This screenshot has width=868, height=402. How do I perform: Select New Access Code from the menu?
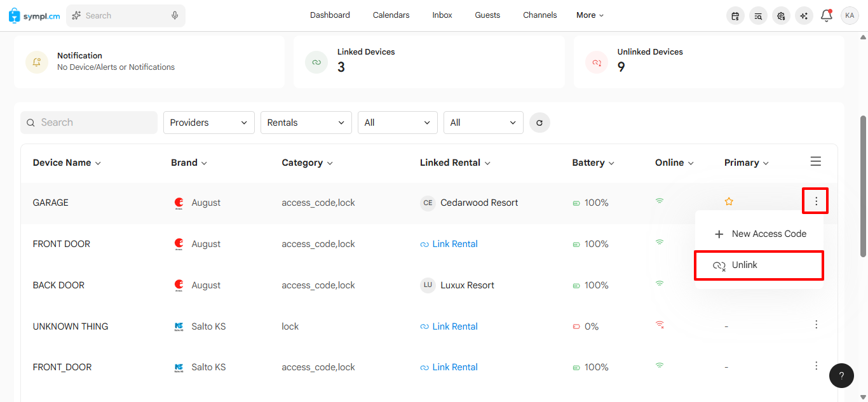pyautogui.click(x=759, y=234)
